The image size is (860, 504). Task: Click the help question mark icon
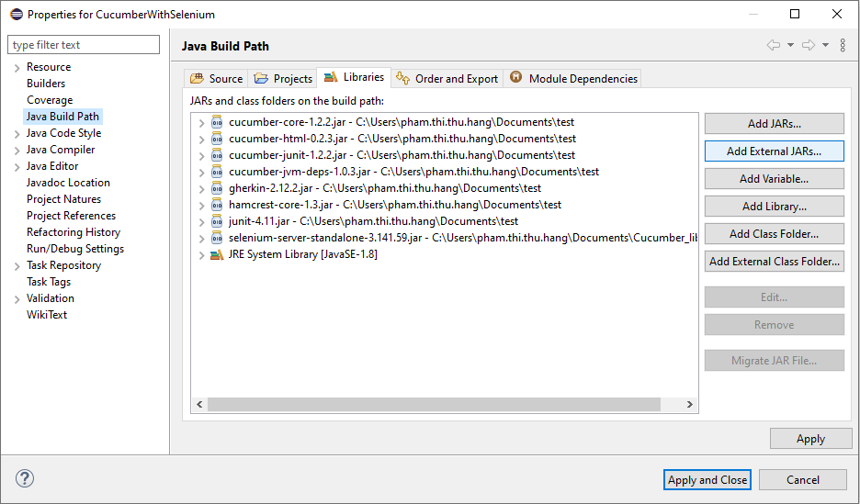(x=25, y=478)
